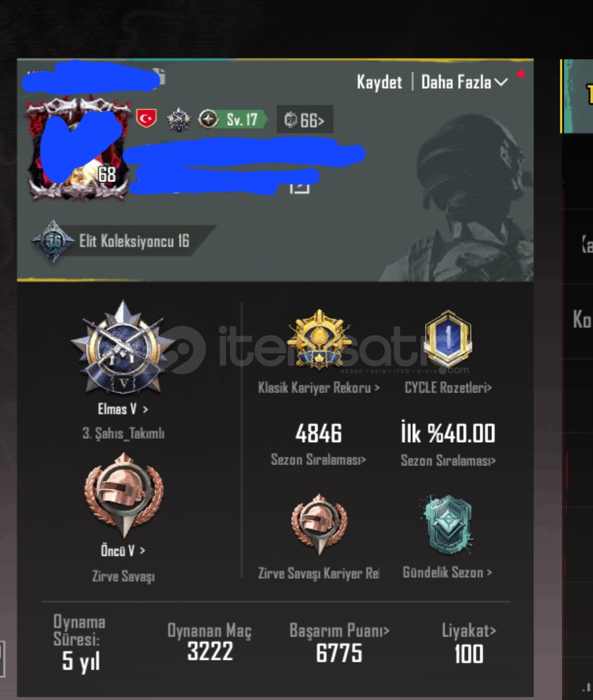Click the share icon below the name
Viewport: 593px width, 700px height.
point(299,187)
